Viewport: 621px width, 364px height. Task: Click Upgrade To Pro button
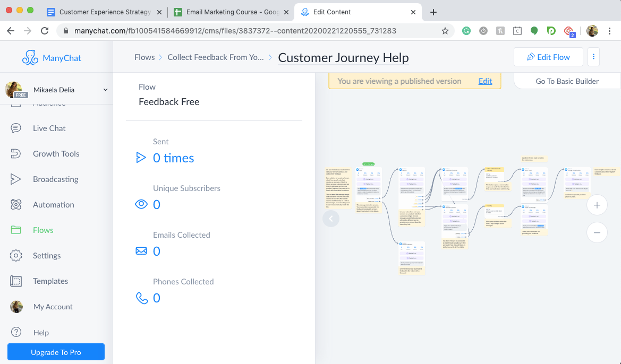point(56,352)
